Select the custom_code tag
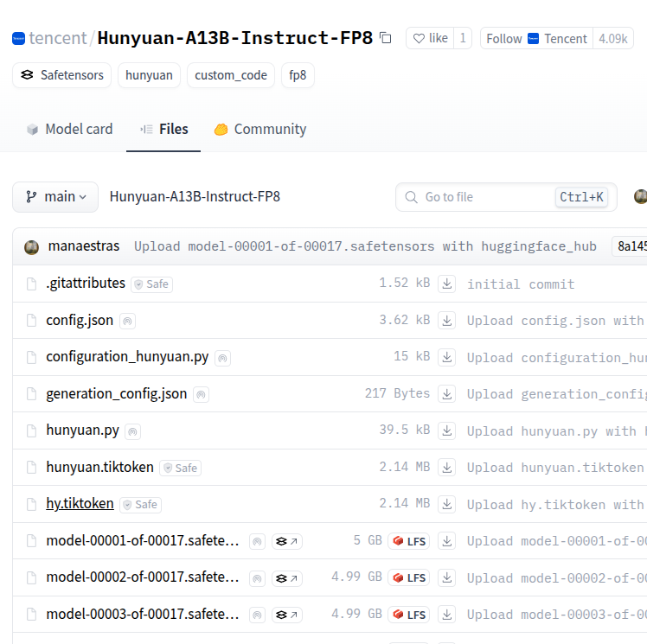Screen dimensions: 647x644 point(231,75)
